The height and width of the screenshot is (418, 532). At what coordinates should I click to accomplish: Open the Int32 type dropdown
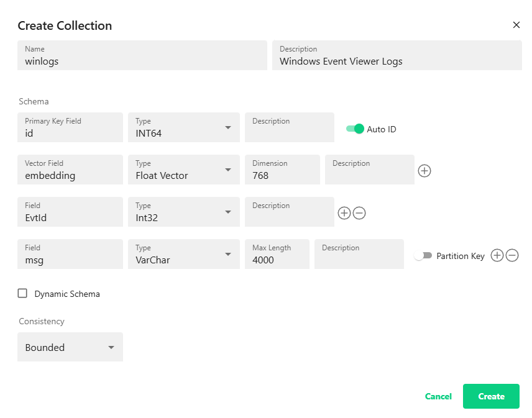[184, 212]
